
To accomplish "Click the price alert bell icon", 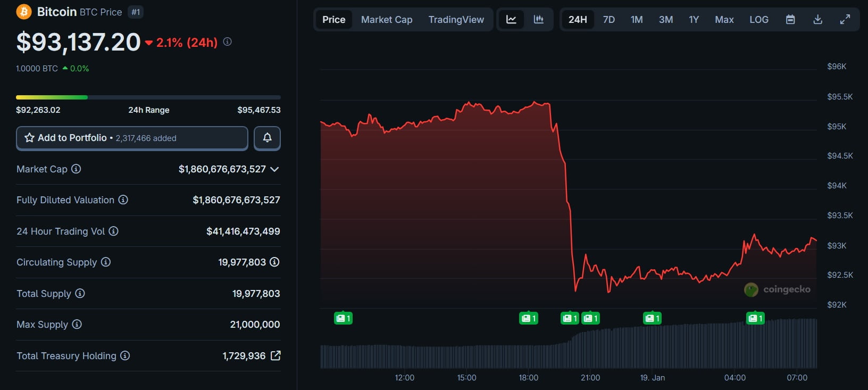I will pos(267,138).
